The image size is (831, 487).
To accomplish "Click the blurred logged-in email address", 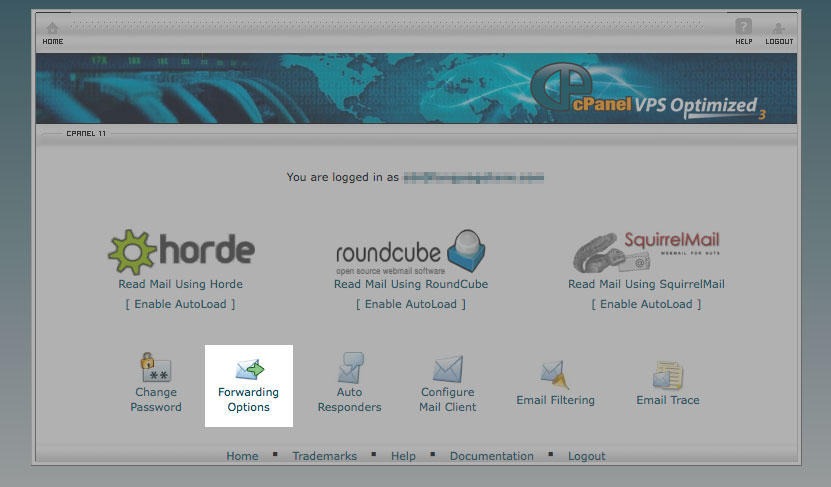I will click(474, 178).
